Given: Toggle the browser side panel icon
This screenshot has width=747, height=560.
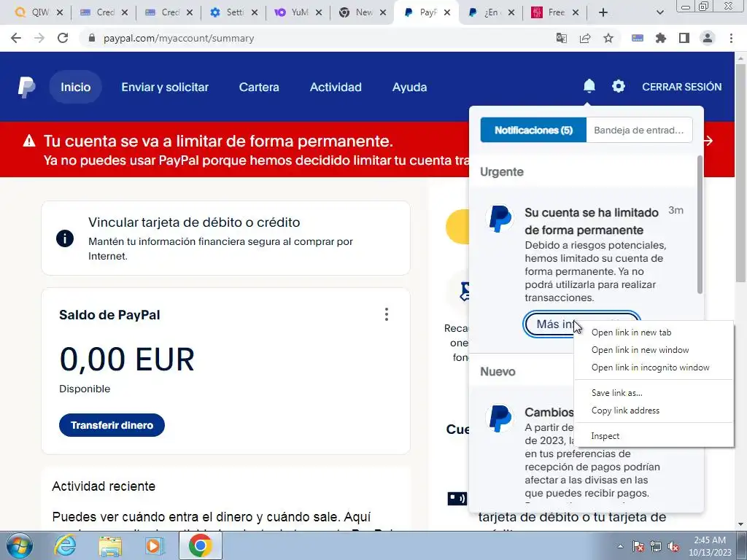Looking at the screenshot, I should click(684, 38).
